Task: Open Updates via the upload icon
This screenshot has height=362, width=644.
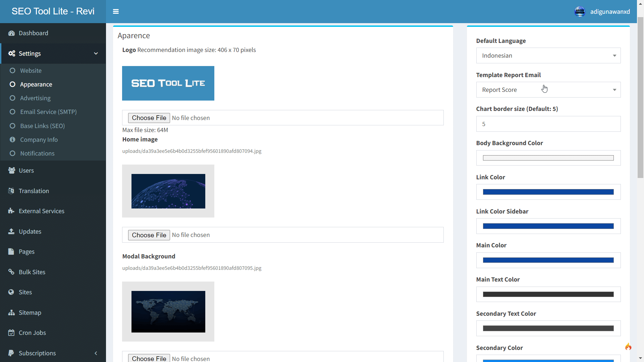Action: pyautogui.click(x=11, y=231)
